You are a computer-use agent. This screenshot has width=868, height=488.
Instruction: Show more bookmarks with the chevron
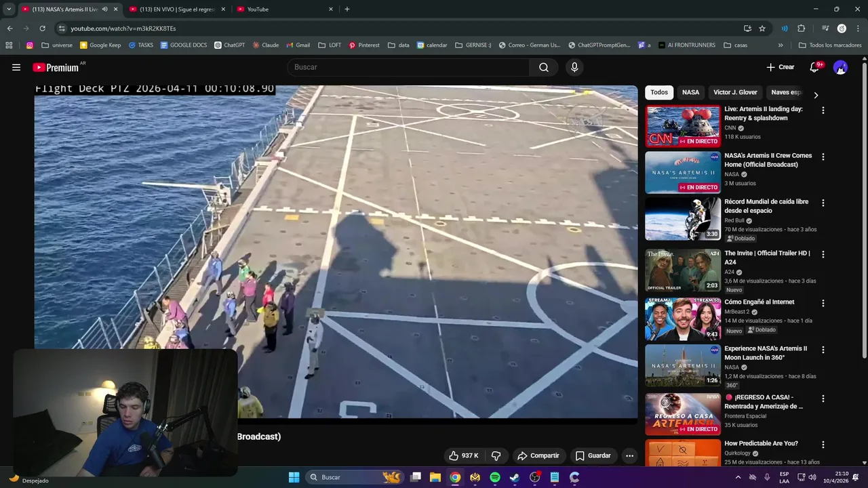[x=781, y=45]
